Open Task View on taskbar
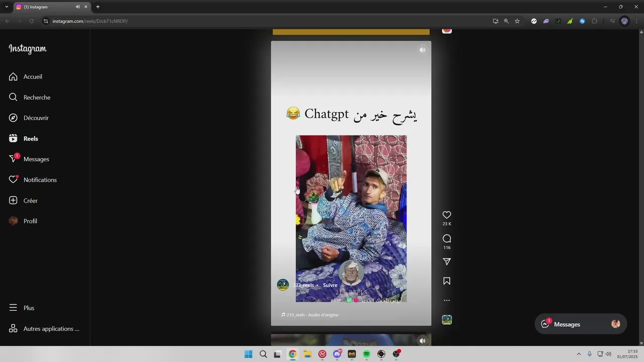Image resolution: width=644 pixels, height=362 pixels. (x=277, y=354)
